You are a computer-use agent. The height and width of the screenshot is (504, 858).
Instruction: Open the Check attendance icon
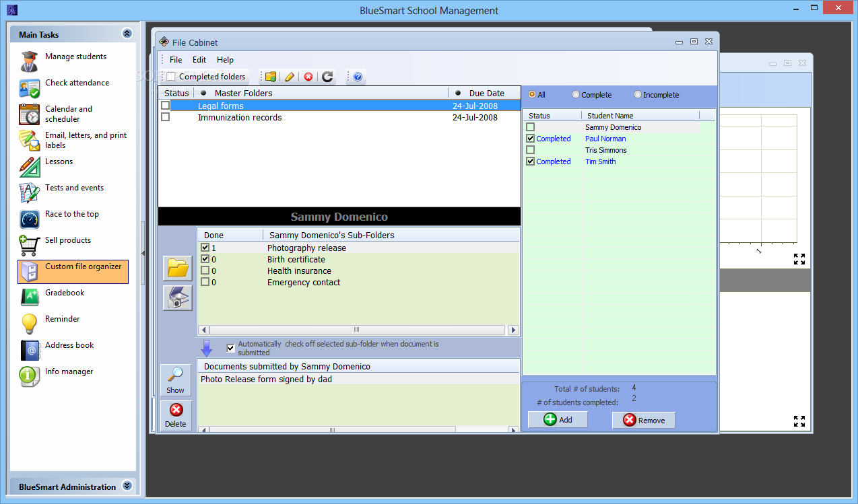[29, 88]
